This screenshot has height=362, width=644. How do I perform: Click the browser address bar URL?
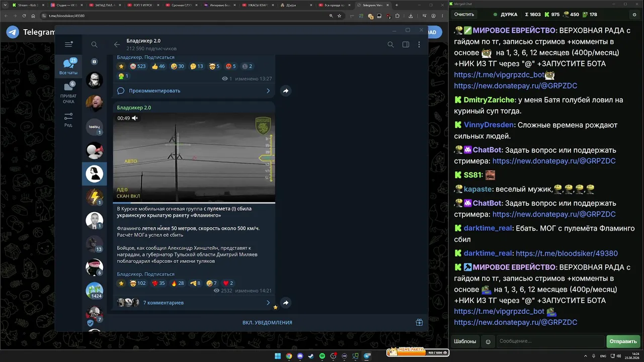[66, 16]
